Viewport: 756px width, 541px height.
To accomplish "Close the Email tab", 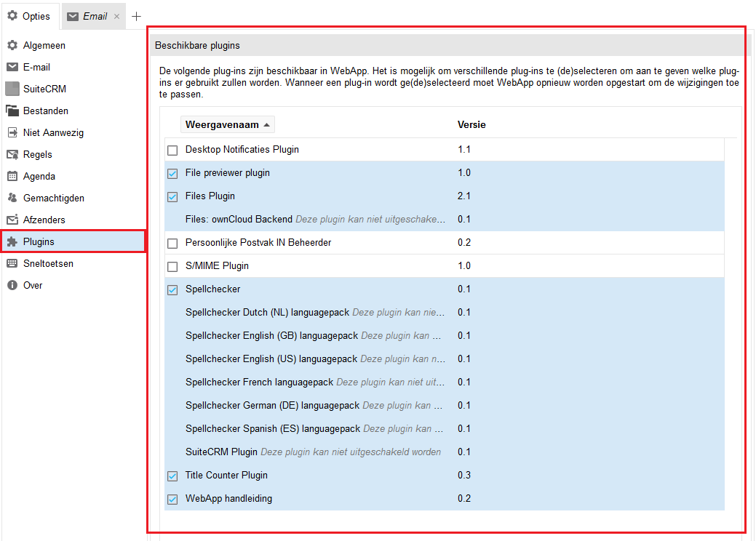I will (116, 17).
